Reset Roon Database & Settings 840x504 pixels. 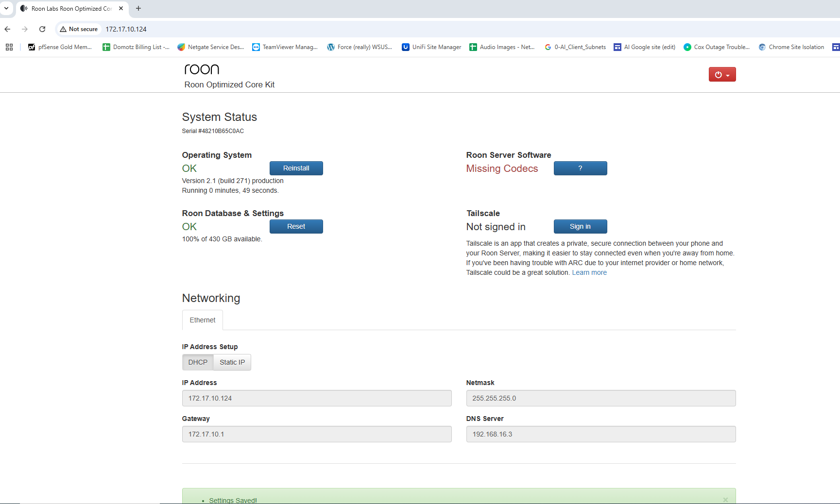(296, 226)
